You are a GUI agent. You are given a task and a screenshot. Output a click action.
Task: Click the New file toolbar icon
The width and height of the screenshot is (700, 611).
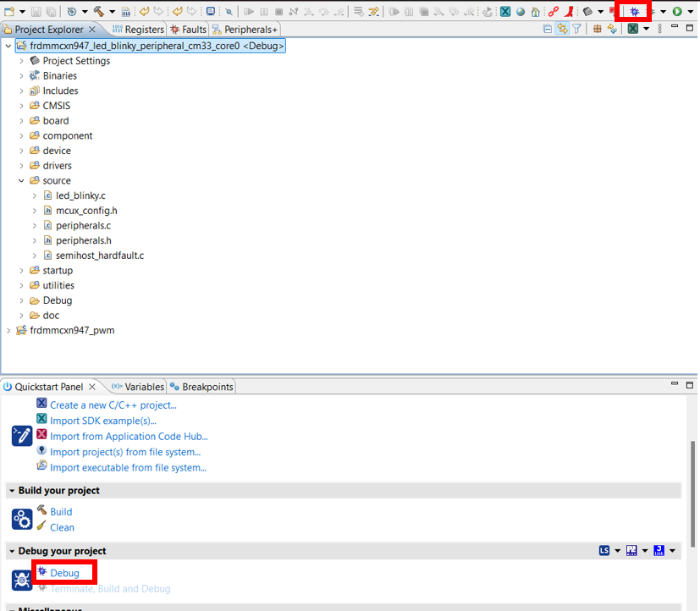click(x=9, y=12)
